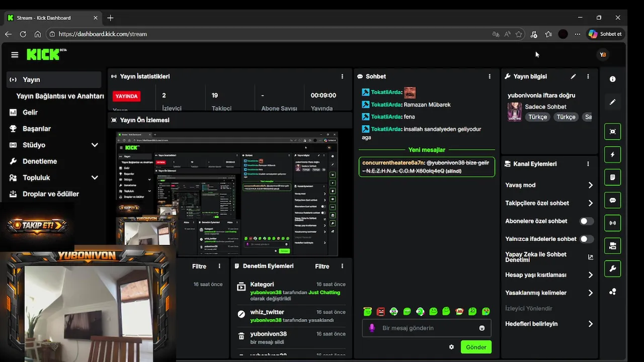Toggle Abonelere özel sohbet switch
644x362 pixels.
tap(587, 221)
